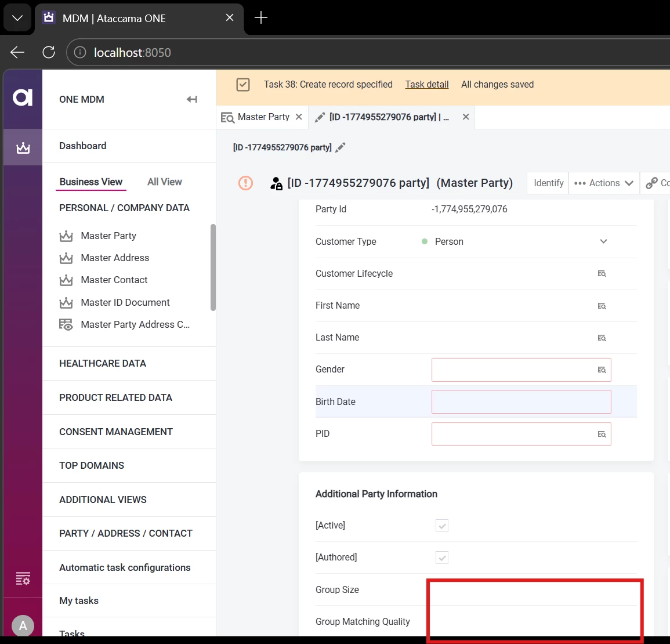The image size is (670, 644).
Task: Switch to All View tab
Action: [x=165, y=182]
